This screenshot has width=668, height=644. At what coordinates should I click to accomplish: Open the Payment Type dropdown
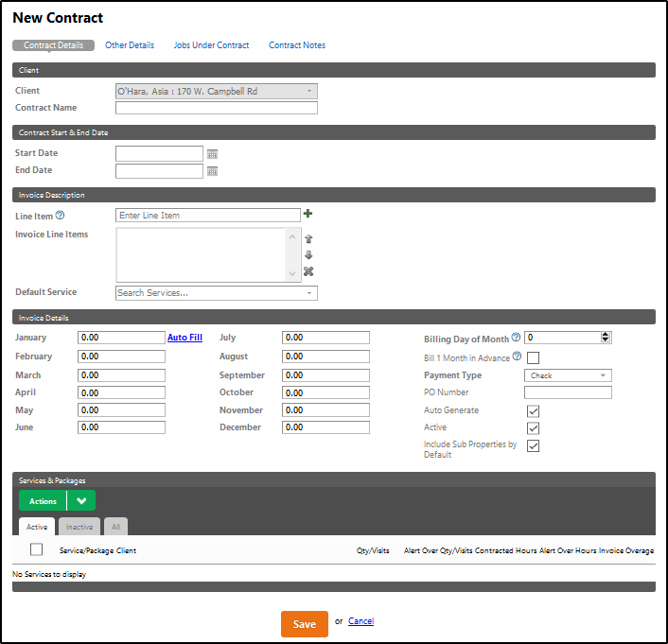568,375
